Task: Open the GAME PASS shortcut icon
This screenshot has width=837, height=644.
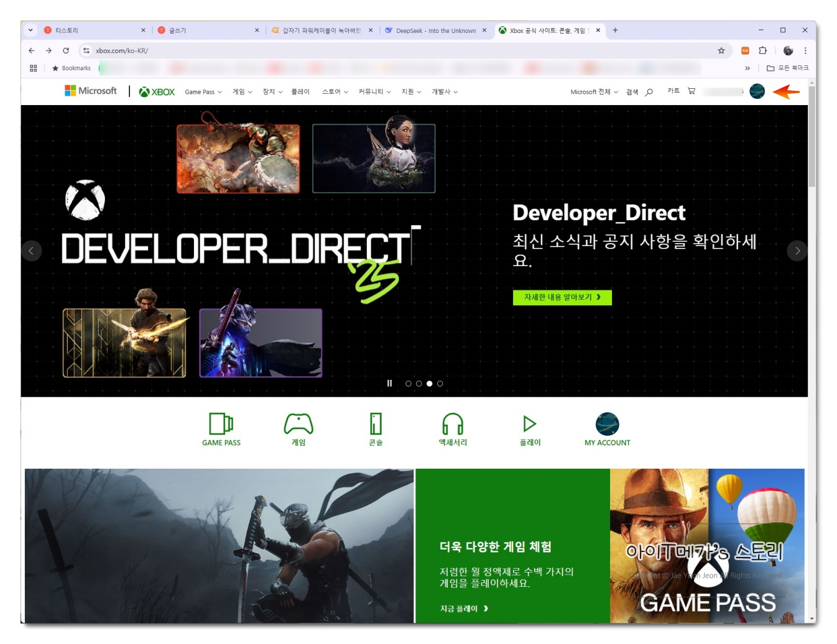Action: point(221,424)
